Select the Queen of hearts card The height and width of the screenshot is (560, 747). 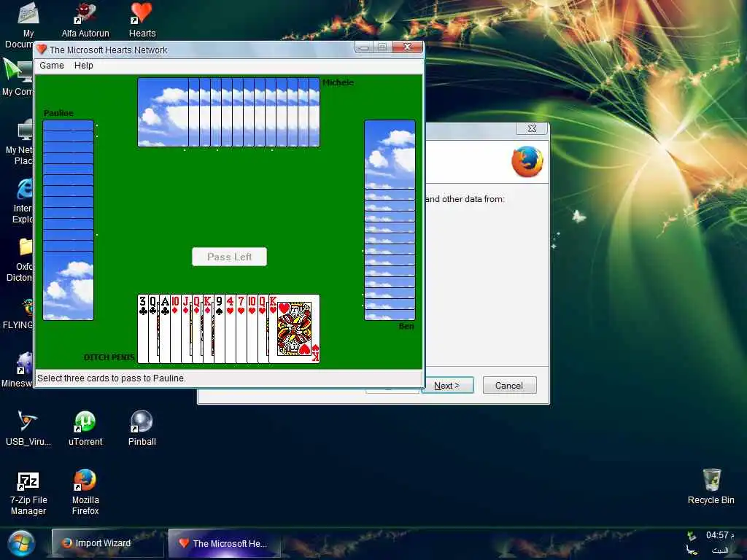click(263, 329)
